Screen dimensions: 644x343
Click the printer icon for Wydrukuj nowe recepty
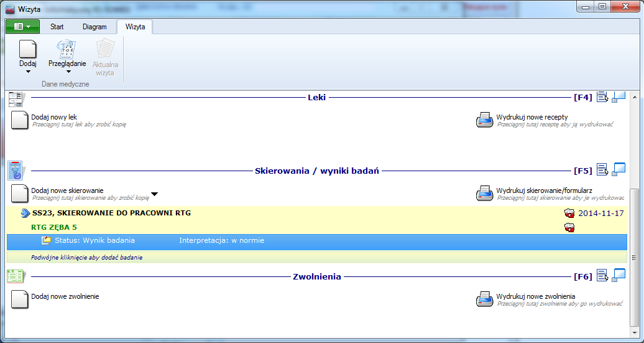coord(484,121)
